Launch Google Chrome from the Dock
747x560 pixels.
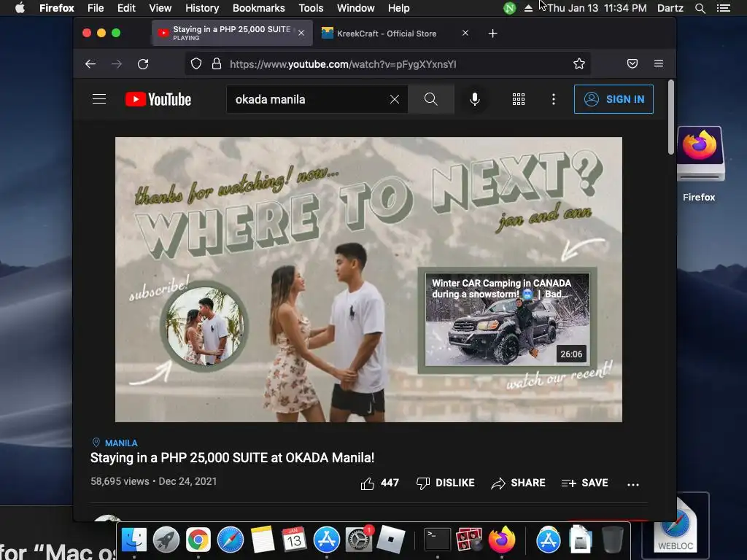click(198, 540)
